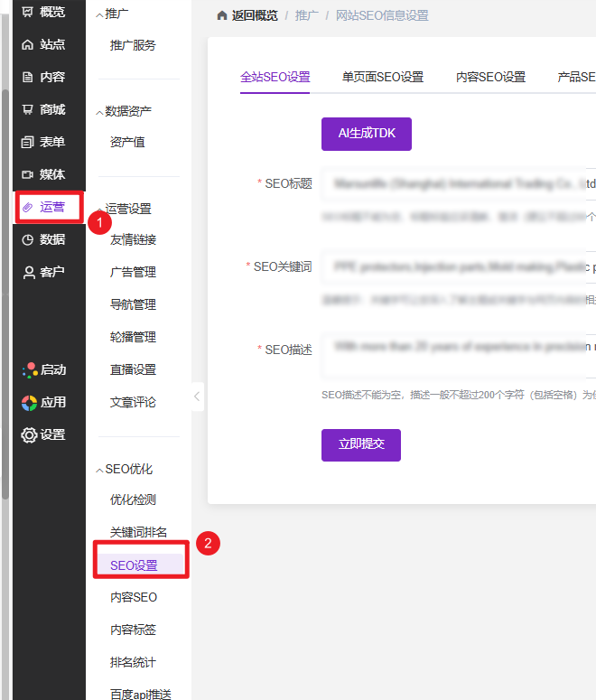Click the 站点 home icon in sidebar

tap(28, 45)
